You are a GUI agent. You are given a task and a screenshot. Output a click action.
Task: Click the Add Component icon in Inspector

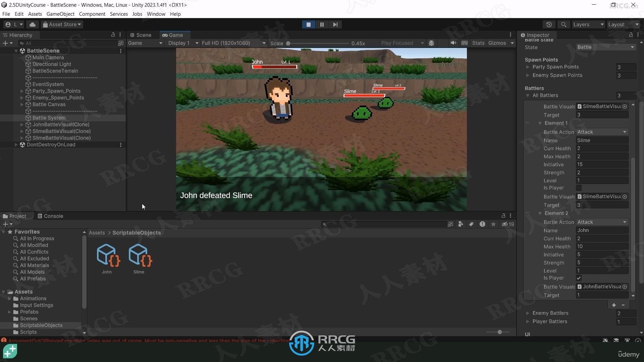point(613,305)
